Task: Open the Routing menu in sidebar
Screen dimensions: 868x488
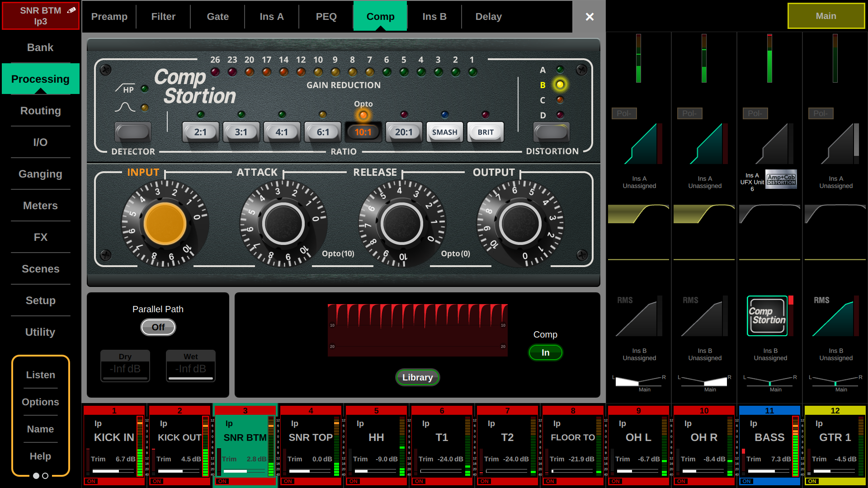Action: pyautogui.click(x=40, y=111)
